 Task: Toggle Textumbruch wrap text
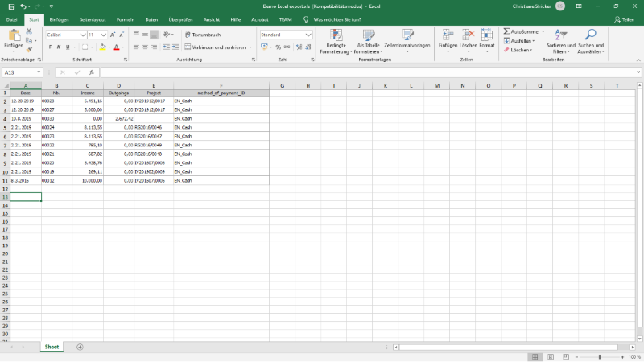[203, 35]
